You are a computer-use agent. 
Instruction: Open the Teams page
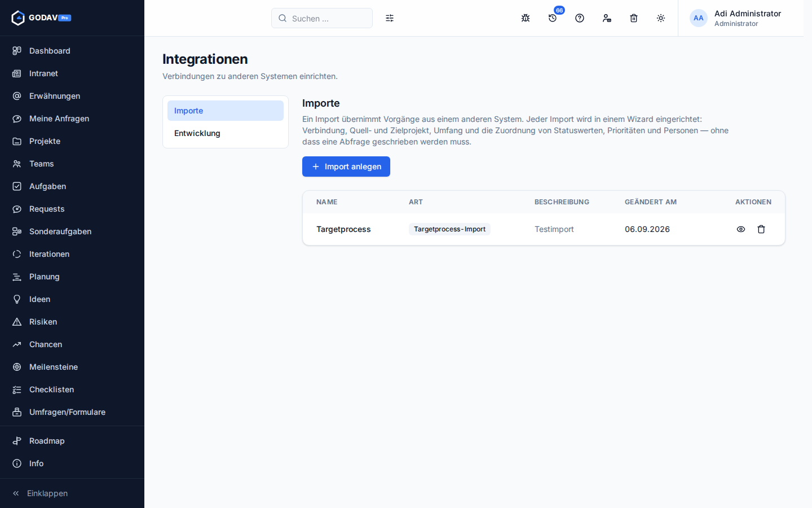click(72, 164)
